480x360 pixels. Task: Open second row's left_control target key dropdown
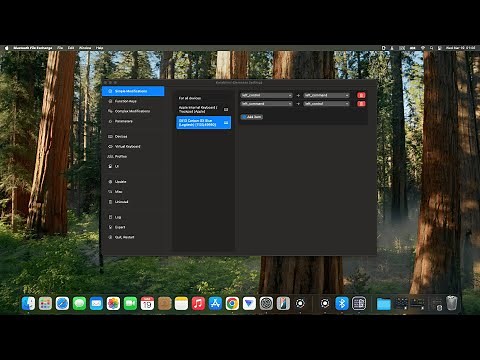pos(326,104)
